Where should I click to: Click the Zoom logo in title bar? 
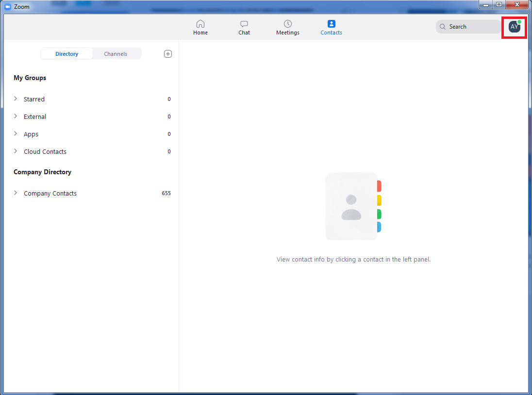coord(8,7)
